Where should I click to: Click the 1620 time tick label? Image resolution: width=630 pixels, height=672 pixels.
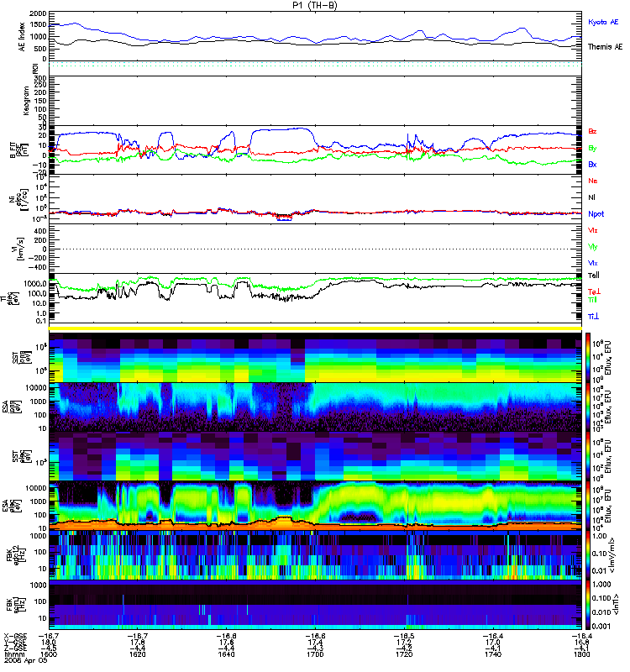point(137,654)
